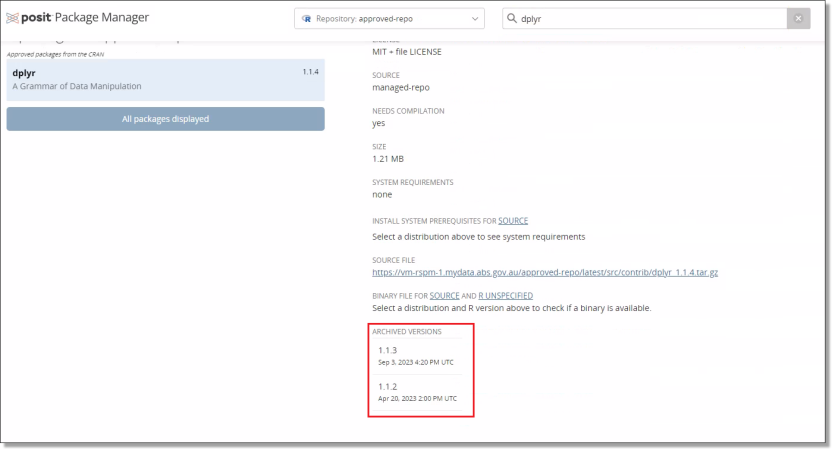This screenshot has width=832, height=449.
Task: Click the R icon in repository selector
Action: coord(306,19)
